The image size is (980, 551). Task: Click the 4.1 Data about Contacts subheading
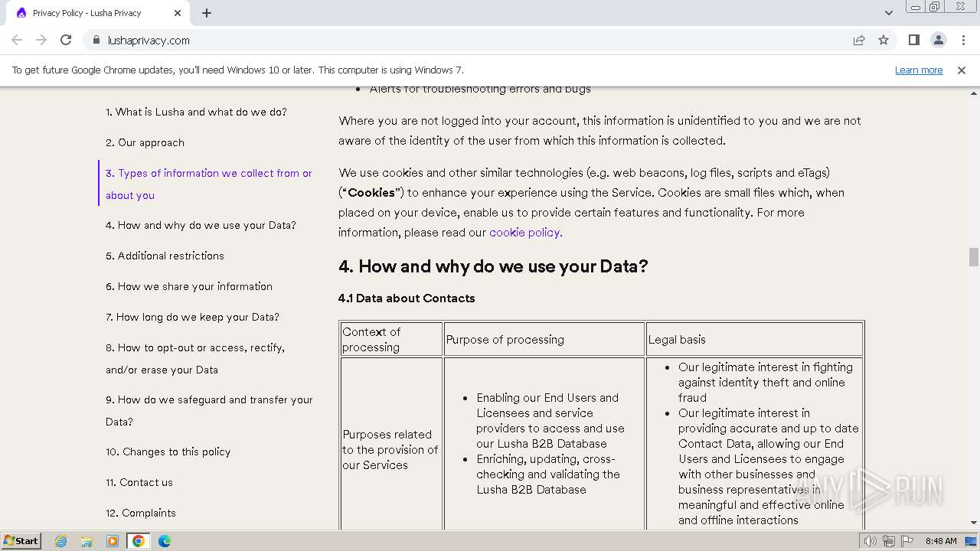tap(407, 298)
